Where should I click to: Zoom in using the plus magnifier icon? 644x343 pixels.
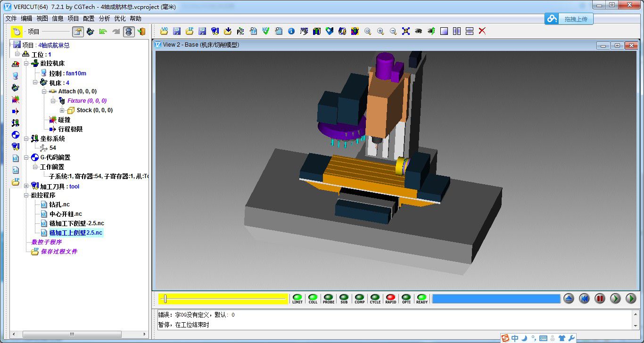380,31
